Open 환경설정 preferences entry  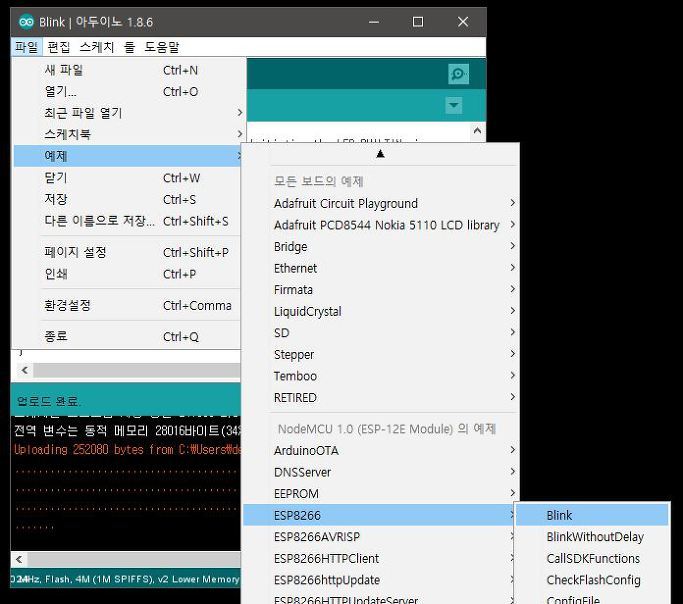coord(127,305)
